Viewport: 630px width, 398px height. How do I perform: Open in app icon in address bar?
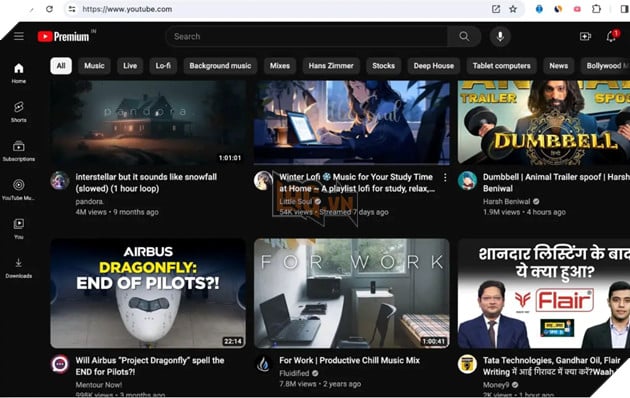tap(496, 9)
